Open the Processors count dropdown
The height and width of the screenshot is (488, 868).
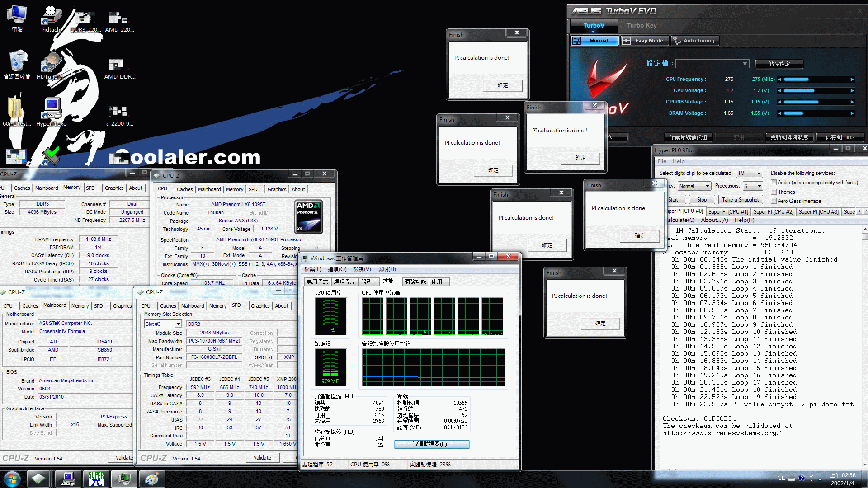coord(753,186)
